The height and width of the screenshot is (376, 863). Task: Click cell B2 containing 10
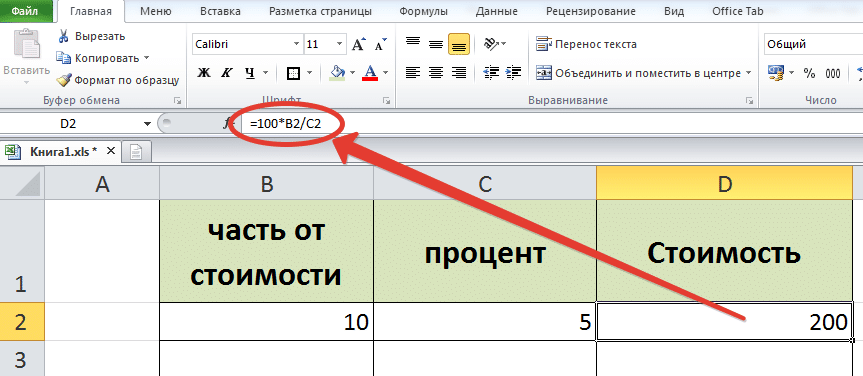pos(266,321)
